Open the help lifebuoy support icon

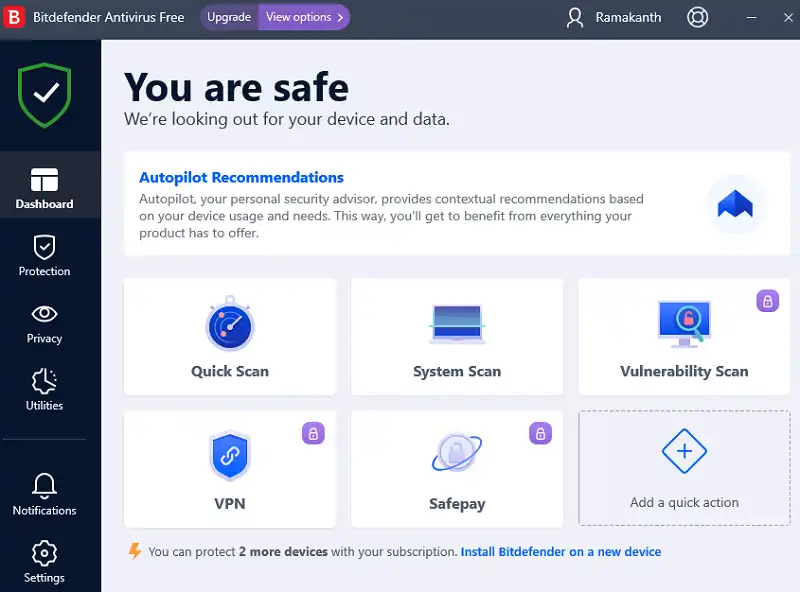698,17
